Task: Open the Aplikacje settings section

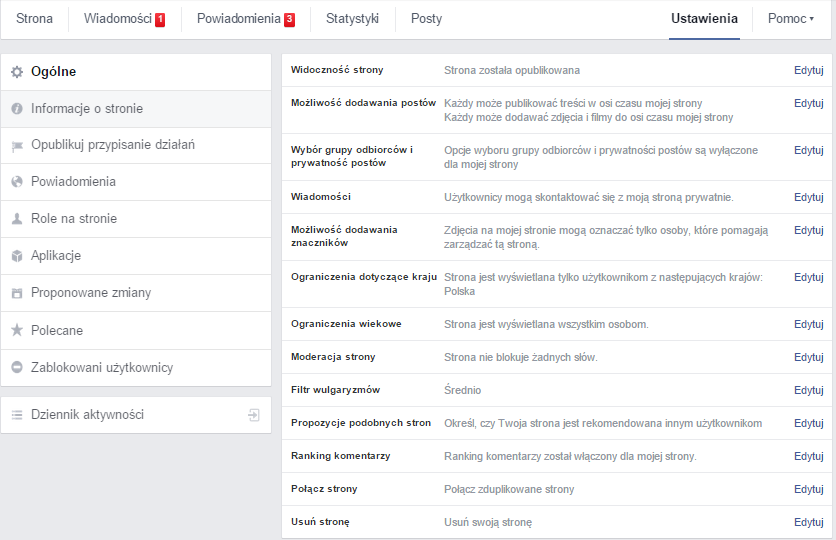Action: (136, 256)
